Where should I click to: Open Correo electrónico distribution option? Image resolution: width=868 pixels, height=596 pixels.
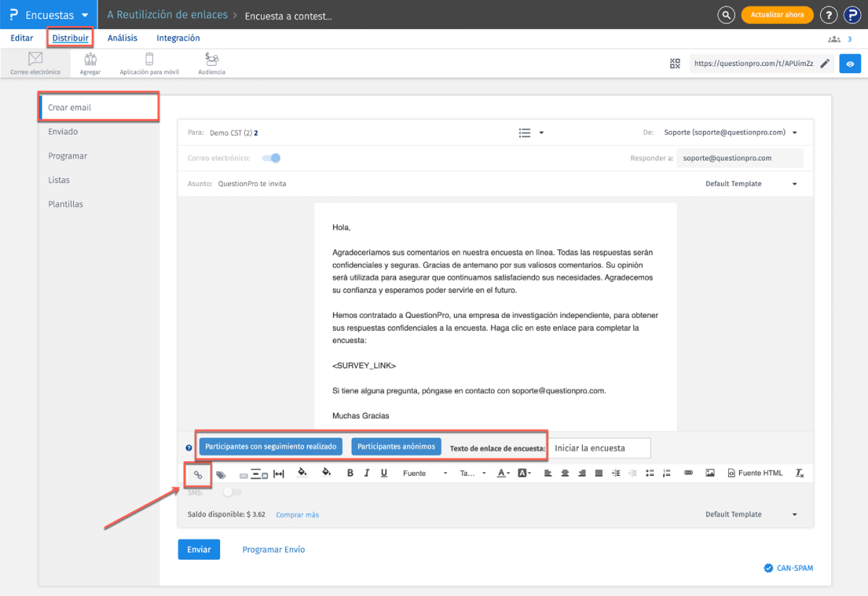point(35,64)
